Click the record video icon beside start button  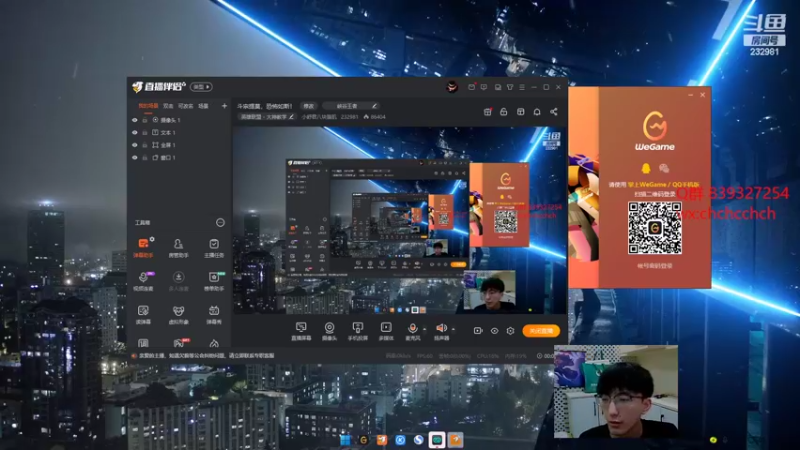point(478,331)
